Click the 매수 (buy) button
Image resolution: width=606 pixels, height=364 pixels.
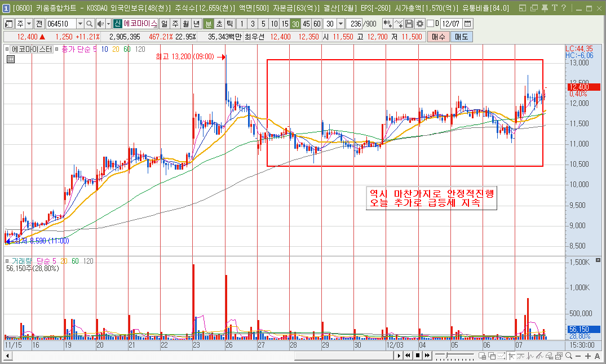[438, 37]
